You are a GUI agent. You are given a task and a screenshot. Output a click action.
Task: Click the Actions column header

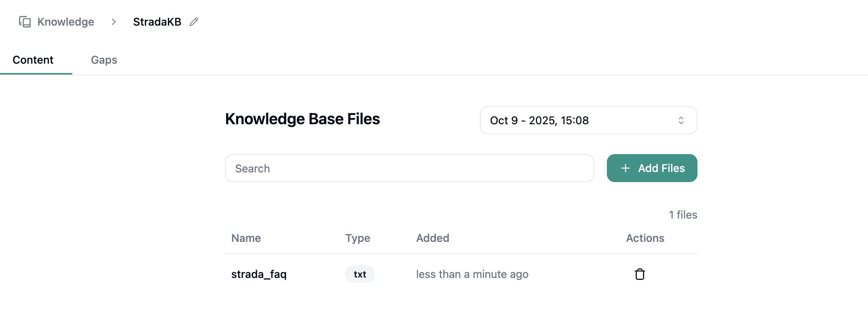645,238
